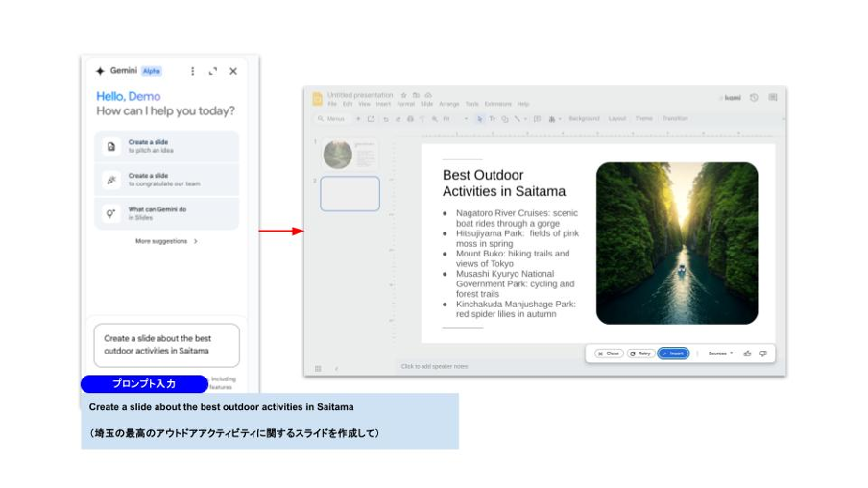Open the Edit menu

click(x=348, y=104)
